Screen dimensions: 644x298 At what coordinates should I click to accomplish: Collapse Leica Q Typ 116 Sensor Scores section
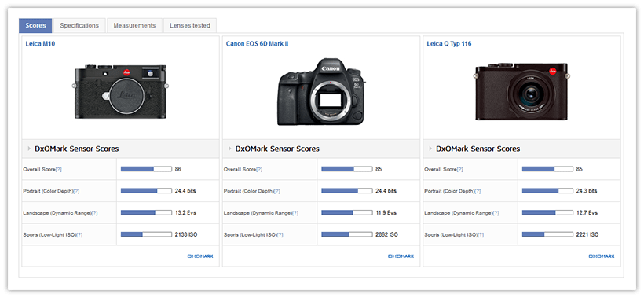point(430,149)
